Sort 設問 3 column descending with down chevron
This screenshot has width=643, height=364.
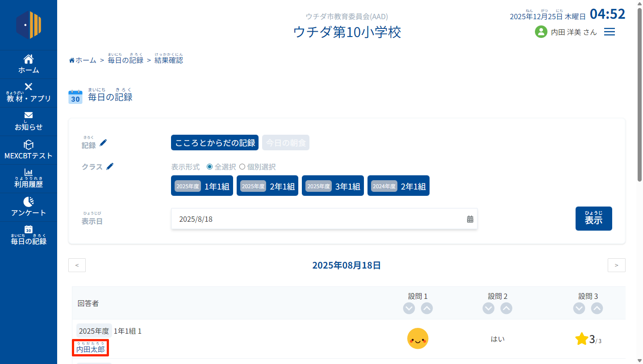(x=579, y=308)
